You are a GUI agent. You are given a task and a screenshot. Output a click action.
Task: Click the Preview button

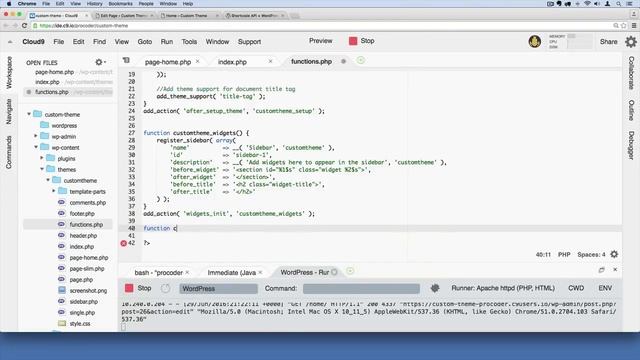[320, 41]
